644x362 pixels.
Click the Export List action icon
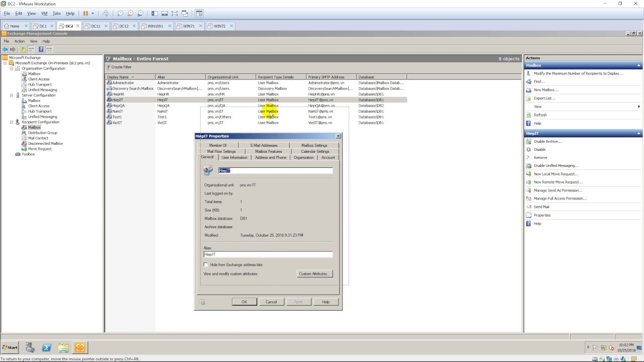(x=528, y=99)
